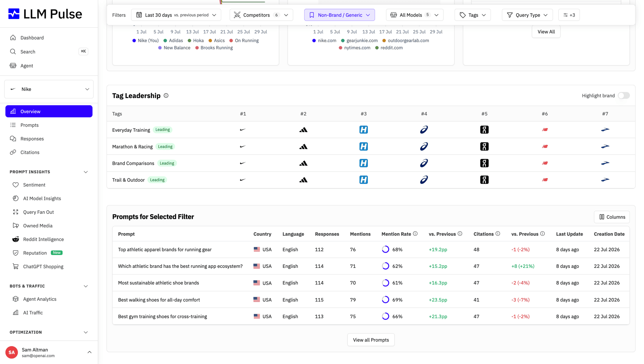Open the Columns chooser button

point(612,217)
